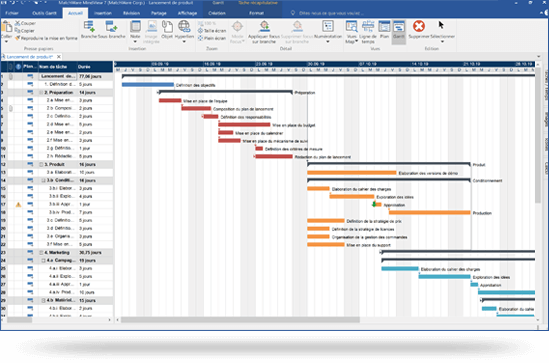This screenshot has width=549, height=363.
Task: Close the Lancement de produit document tab
Action: click(x=59, y=57)
